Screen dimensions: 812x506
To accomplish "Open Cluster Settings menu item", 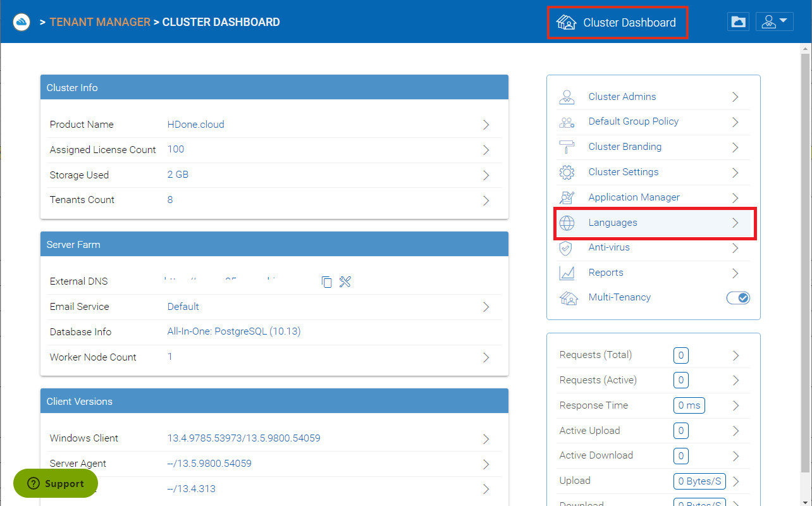I will pos(654,172).
